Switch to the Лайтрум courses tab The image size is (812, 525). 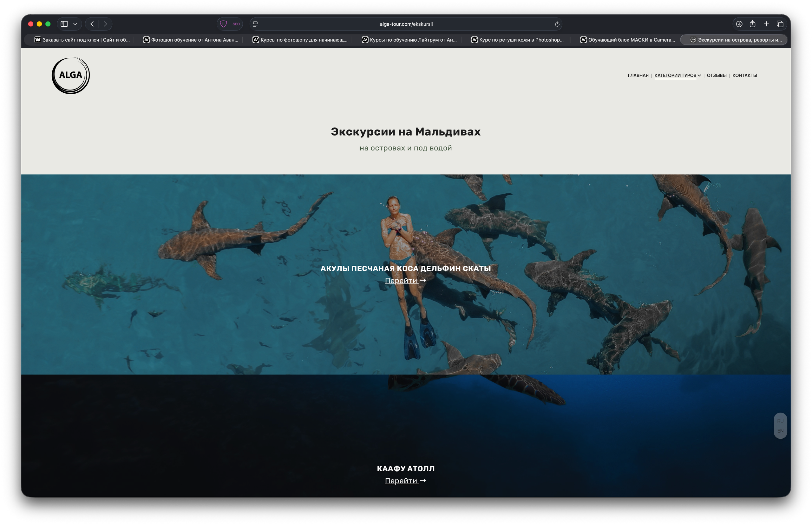point(409,40)
